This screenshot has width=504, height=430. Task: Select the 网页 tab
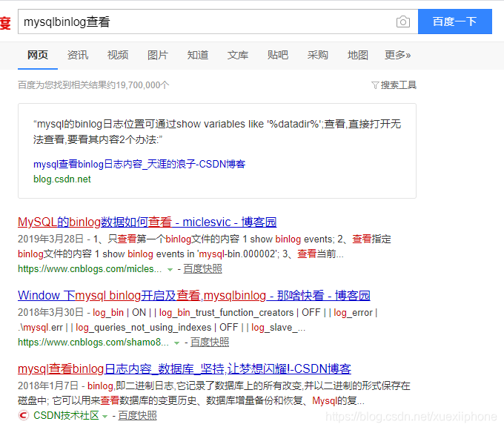38,55
